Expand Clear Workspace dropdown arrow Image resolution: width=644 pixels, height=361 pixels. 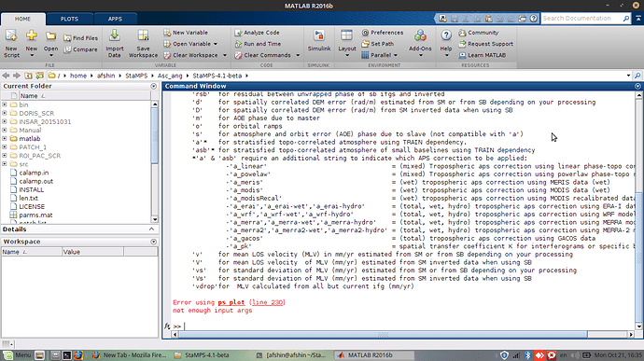point(225,55)
